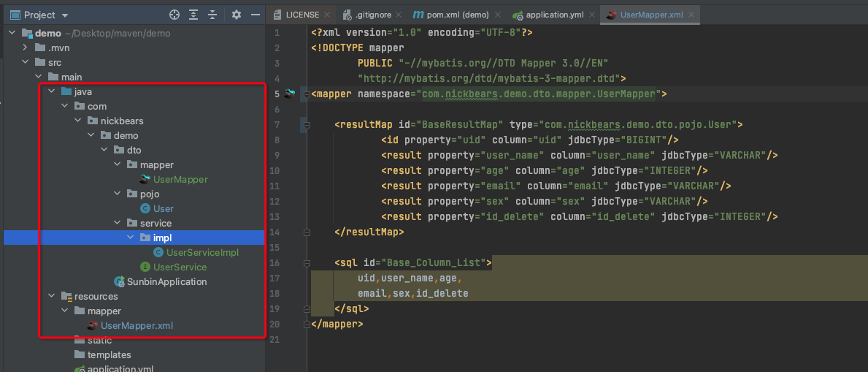Click the UserMapper.xml tab file icon
This screenshot has width=868, height=372.
coord(611,15)
